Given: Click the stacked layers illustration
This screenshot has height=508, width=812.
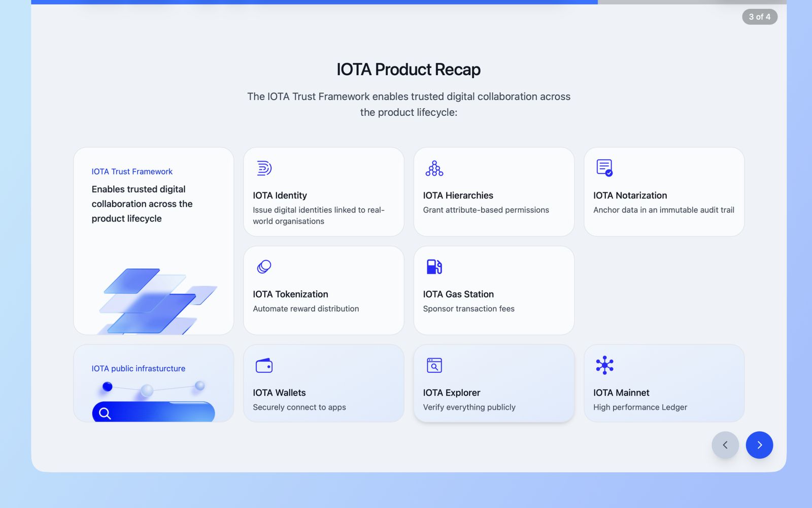Looking at the screenshot, I should [157, 301].
